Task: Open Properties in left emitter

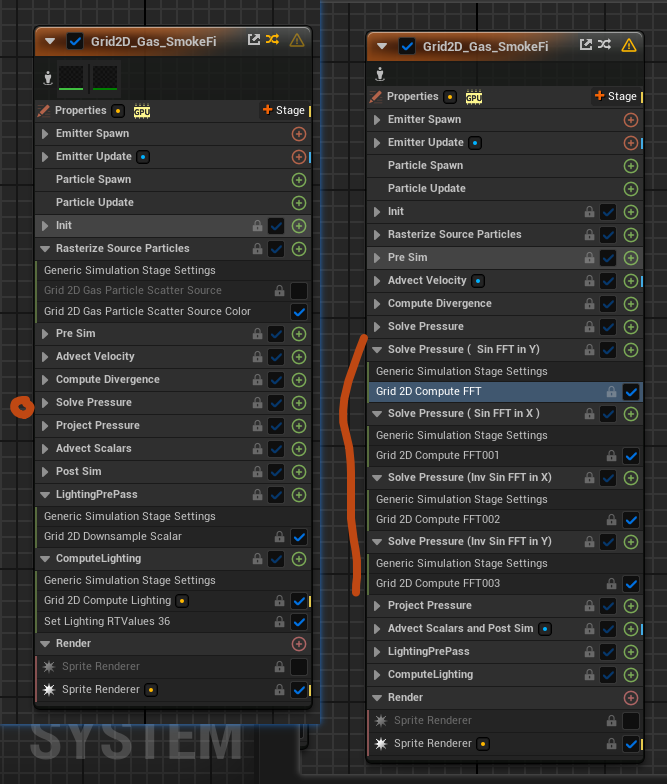Action: pos(80,110)
